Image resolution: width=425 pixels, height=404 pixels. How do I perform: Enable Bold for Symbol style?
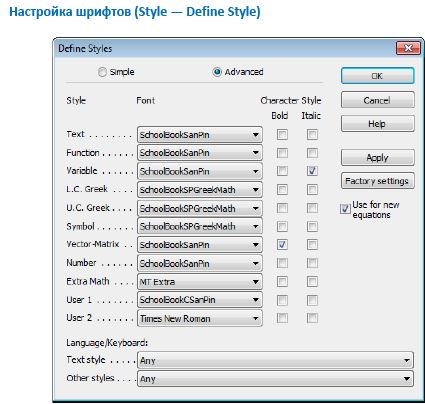pyautogui.click(x=282, y=226)
